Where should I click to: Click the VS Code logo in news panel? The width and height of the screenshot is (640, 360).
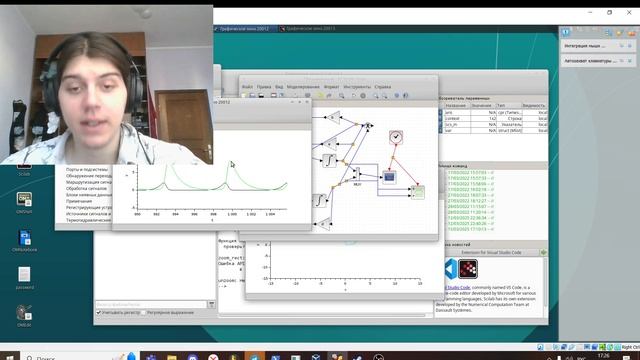(450, 269)
